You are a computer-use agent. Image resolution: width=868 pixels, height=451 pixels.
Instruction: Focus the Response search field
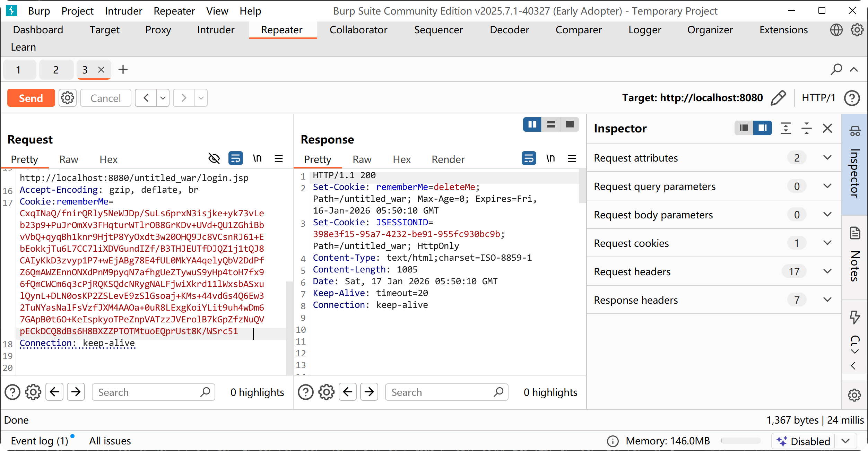tap(446, 392)
